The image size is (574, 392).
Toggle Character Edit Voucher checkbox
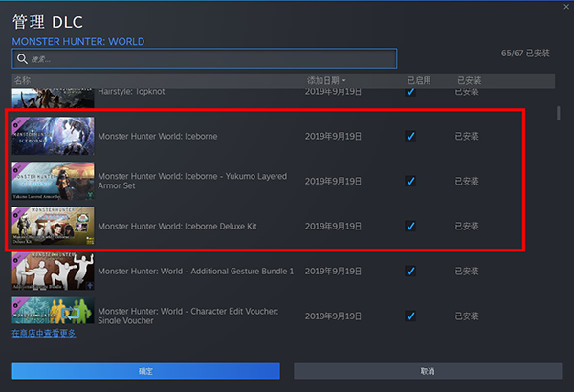pos(410,316)
